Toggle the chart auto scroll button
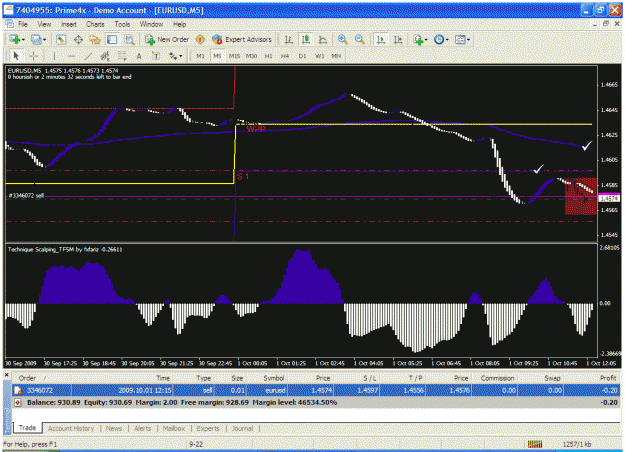Image resolution: width=625 pixels, height=452 pixels. pyautogui.click(x=381, y=39)
